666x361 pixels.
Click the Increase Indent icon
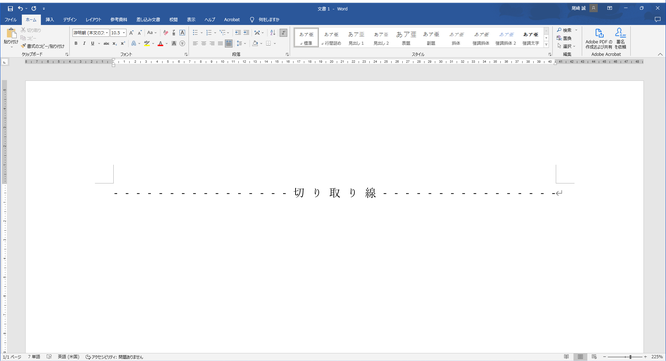pos(246,33)
